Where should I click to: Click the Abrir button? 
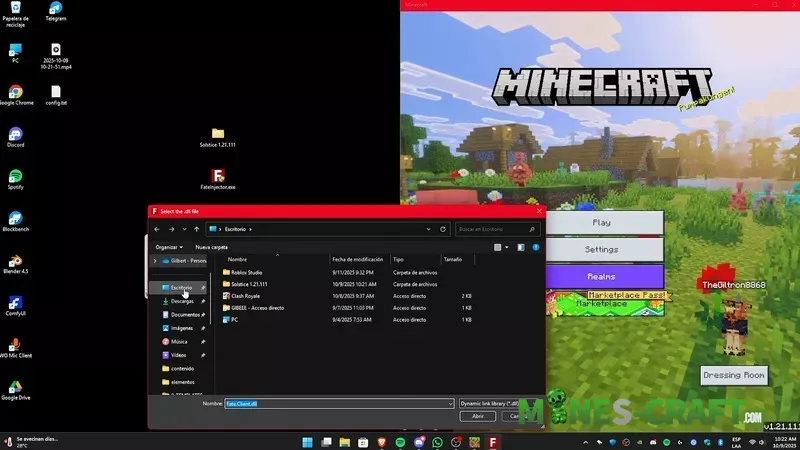[478, 416]
